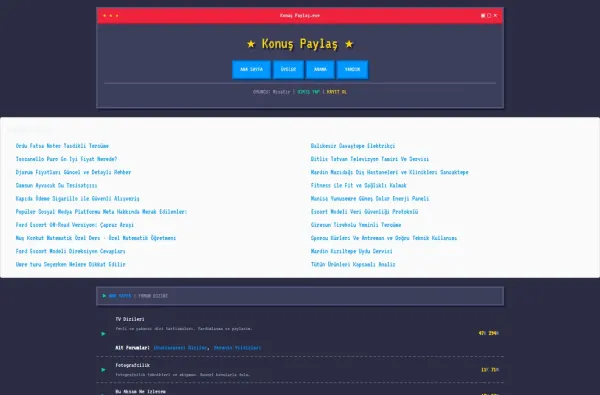600x395 pixels.
Task: Open the second sub-forum link after Uluslararası Diziler
Action: click(x=238, y=348)
